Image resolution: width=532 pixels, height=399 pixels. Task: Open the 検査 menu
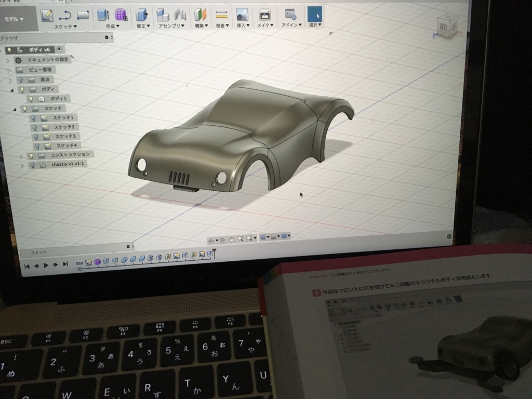click(222, 25)
